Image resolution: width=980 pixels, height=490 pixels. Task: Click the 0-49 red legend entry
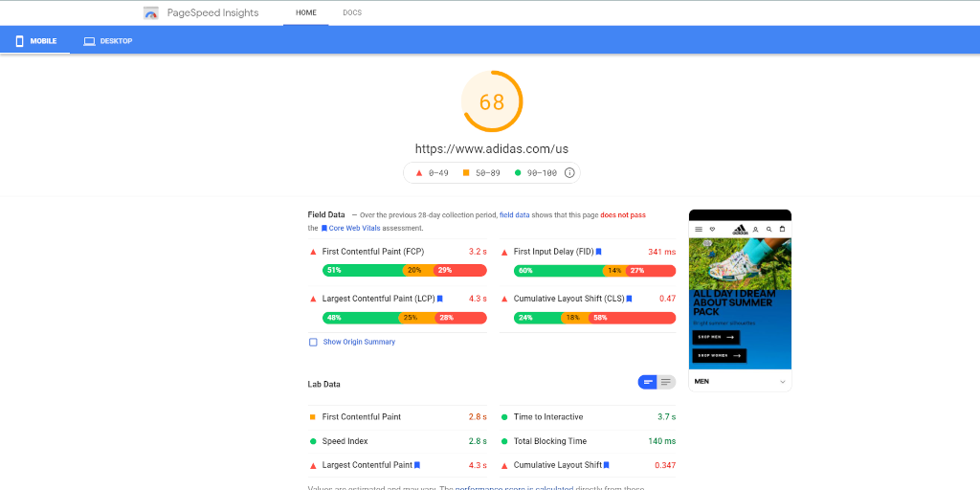pos(432,173)
